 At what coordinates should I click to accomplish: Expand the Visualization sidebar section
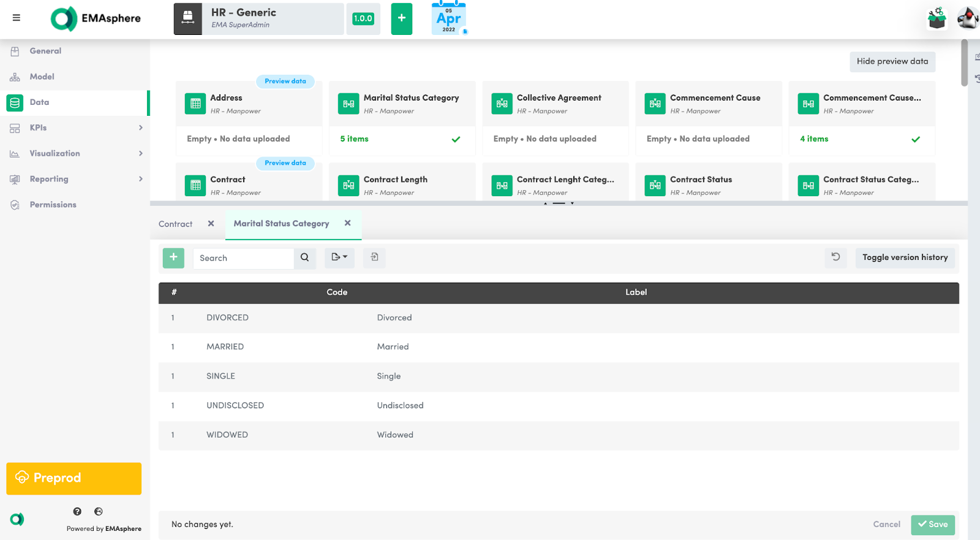tap(140, 153)
